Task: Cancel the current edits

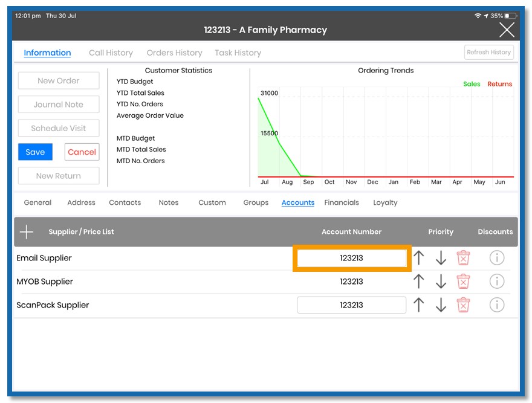Action: pyautogui.click(x=82, y=152)
